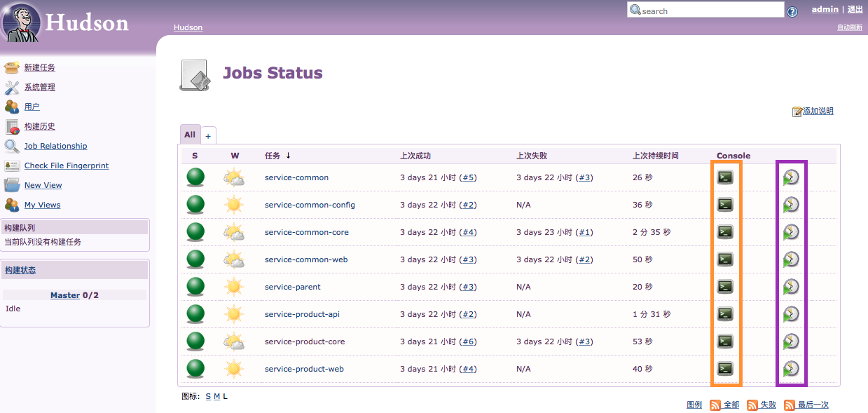Click the 构建队列 panel header
The height and width of the screenshot is (413, 868).
click(x=75, y=227)
